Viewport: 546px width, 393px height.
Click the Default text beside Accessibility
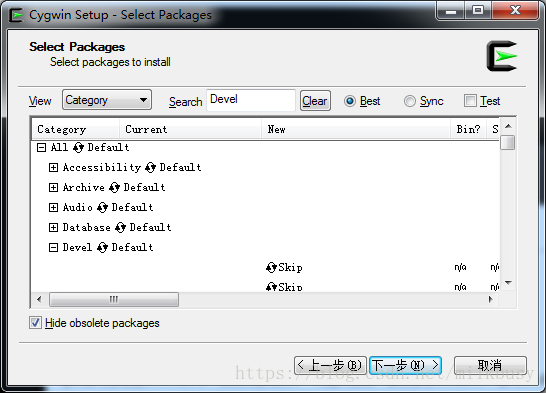tap(180, 167)
